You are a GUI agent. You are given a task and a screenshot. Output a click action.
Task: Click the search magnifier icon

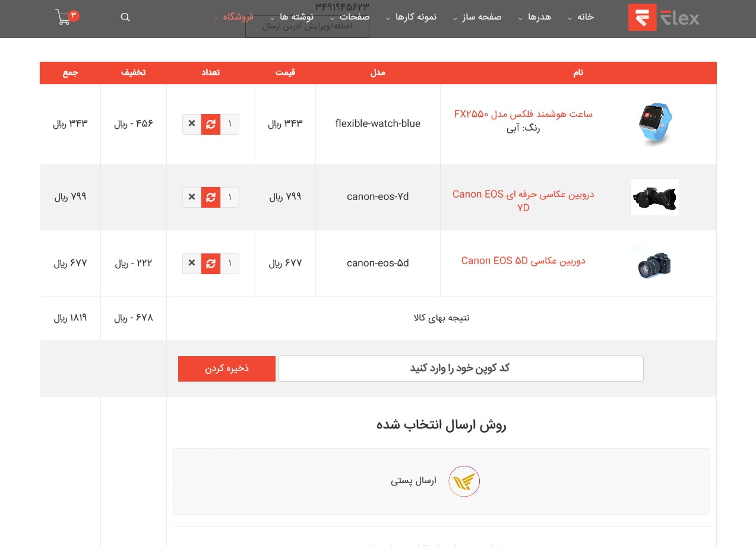(x=125, y=17)
